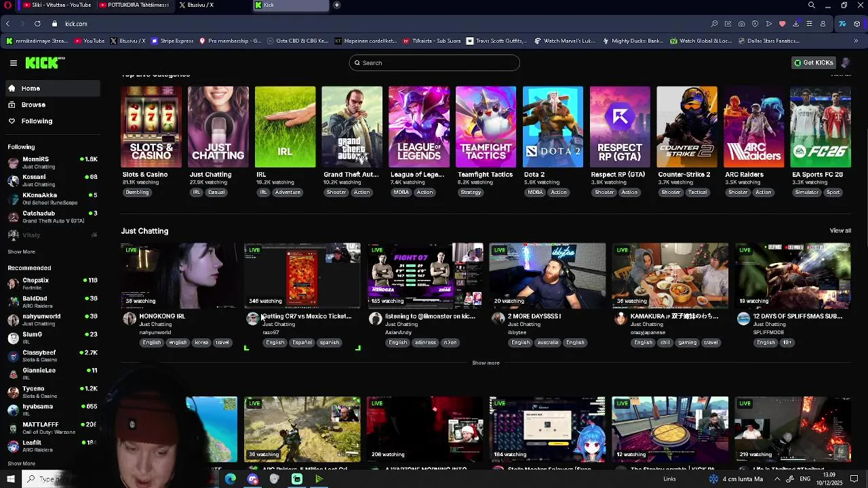Open the Just Chatting category thumbnail
868x488 pixels.
pyautogui.click(x=218, y=127)
